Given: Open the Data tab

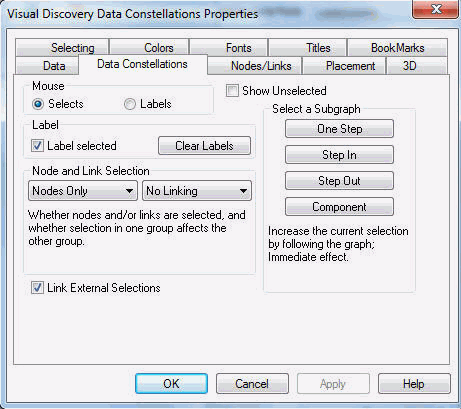Looking at the screenshot, I should click(47, 66).
